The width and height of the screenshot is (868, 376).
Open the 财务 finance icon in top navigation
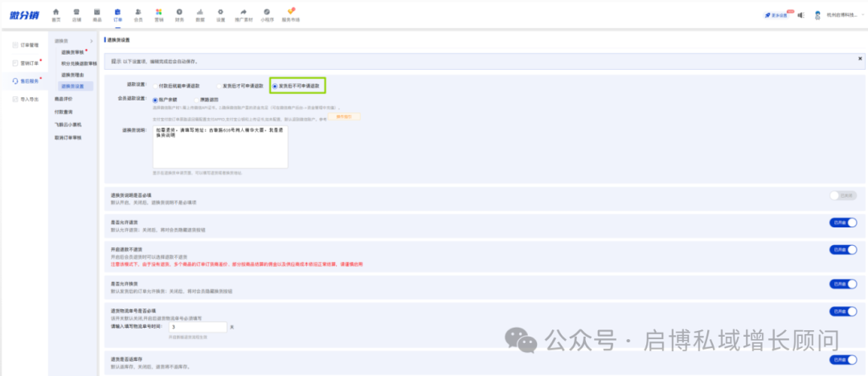pos(179,14)
